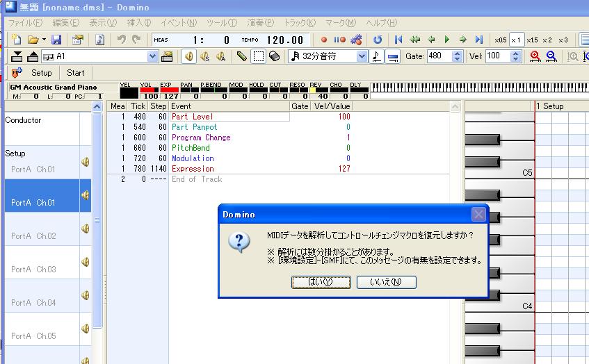Image resolution: width=589 pixels, height=364 pixels.
Task: Open track list icon beside A1 dropdown
Action: point(167,56)
